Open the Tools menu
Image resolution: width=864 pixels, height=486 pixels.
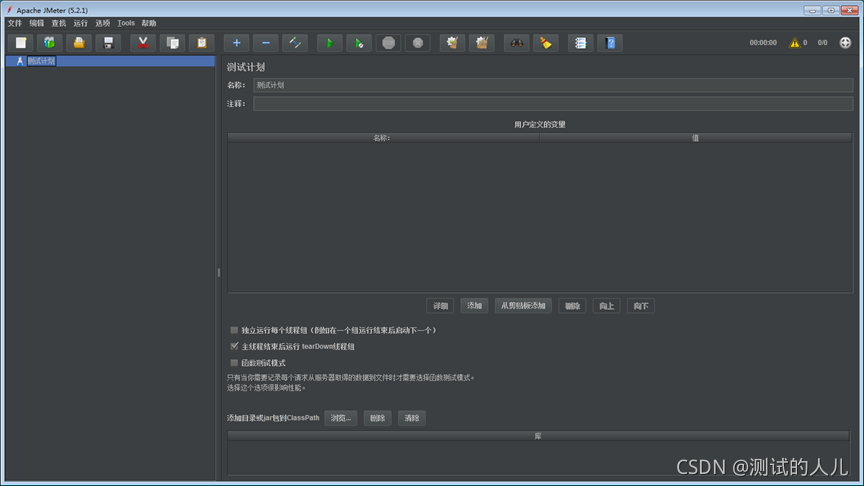coord(126,23)
